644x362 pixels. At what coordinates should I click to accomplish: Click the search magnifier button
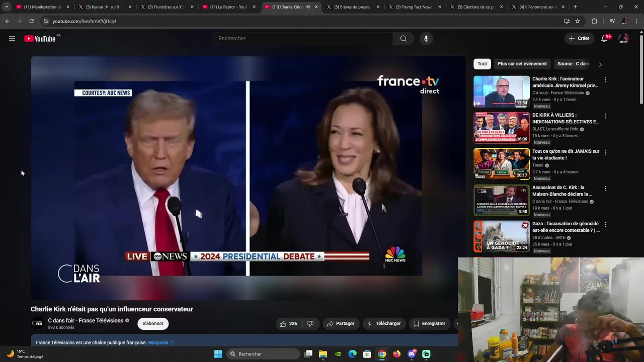coord(404,38)
